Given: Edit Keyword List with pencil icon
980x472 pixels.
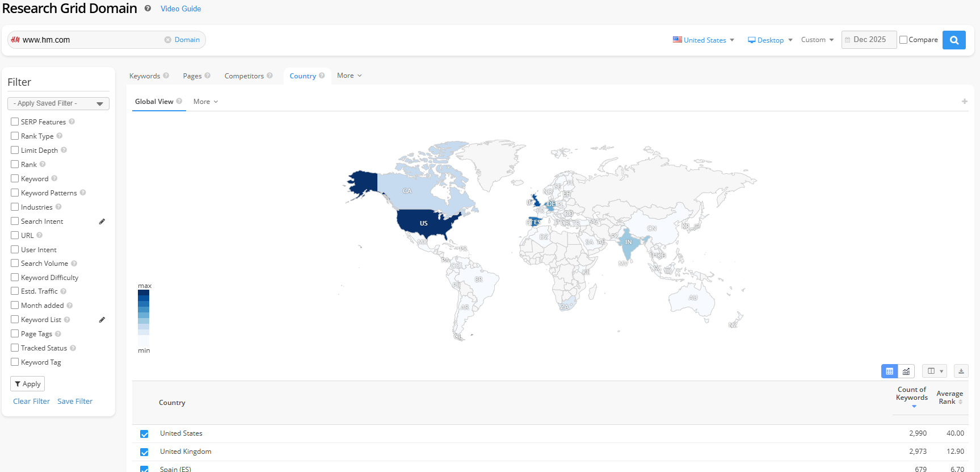Looking at the screenshot, I should (x=102, y=320).
